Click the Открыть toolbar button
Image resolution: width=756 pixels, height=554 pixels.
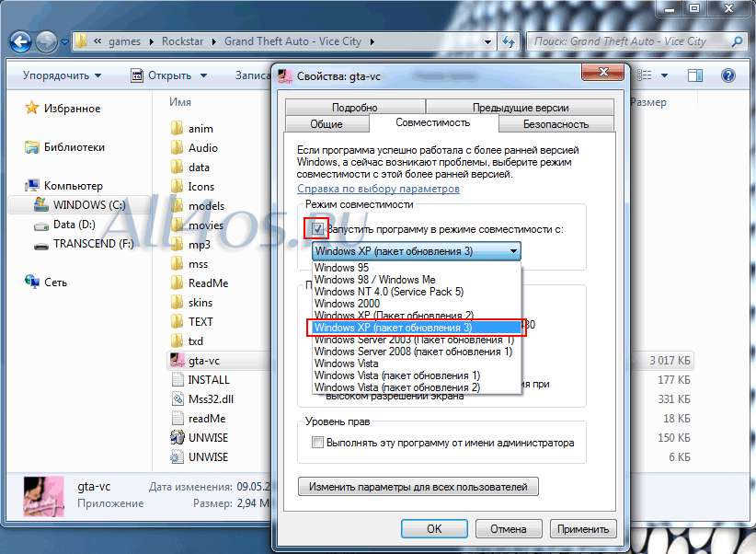(162, 75)
